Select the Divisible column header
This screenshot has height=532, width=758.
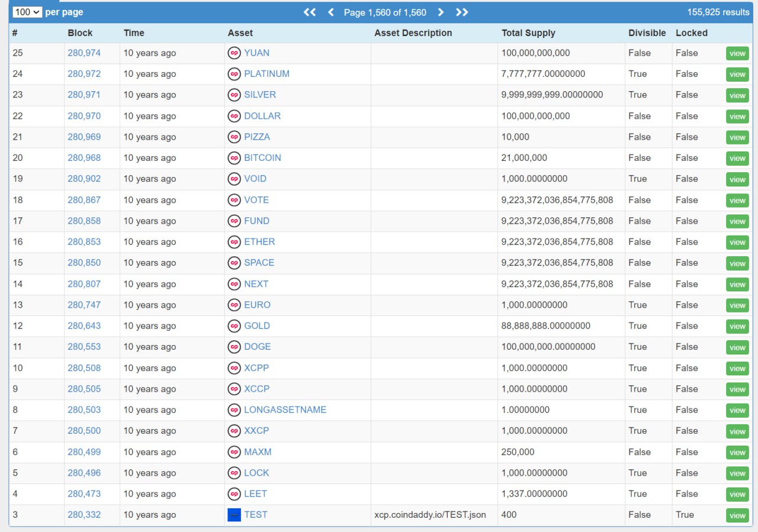point(647,33)
